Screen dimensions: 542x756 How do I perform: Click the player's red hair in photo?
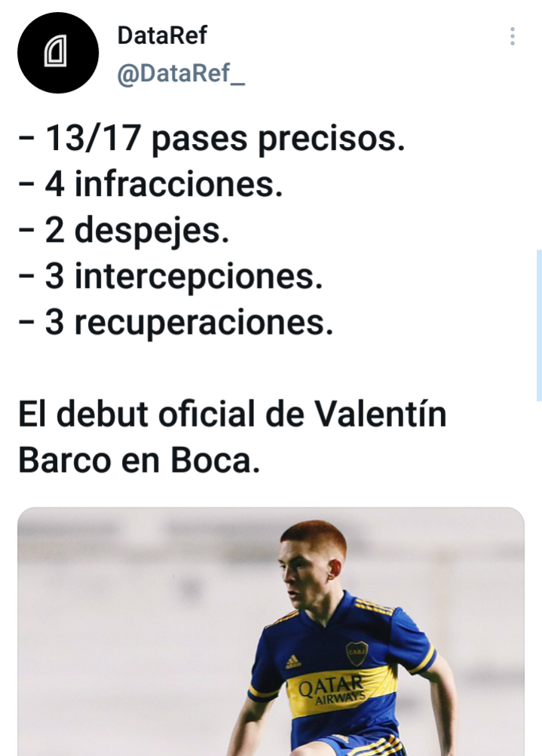pyautogui.click(x=314, y=537)
